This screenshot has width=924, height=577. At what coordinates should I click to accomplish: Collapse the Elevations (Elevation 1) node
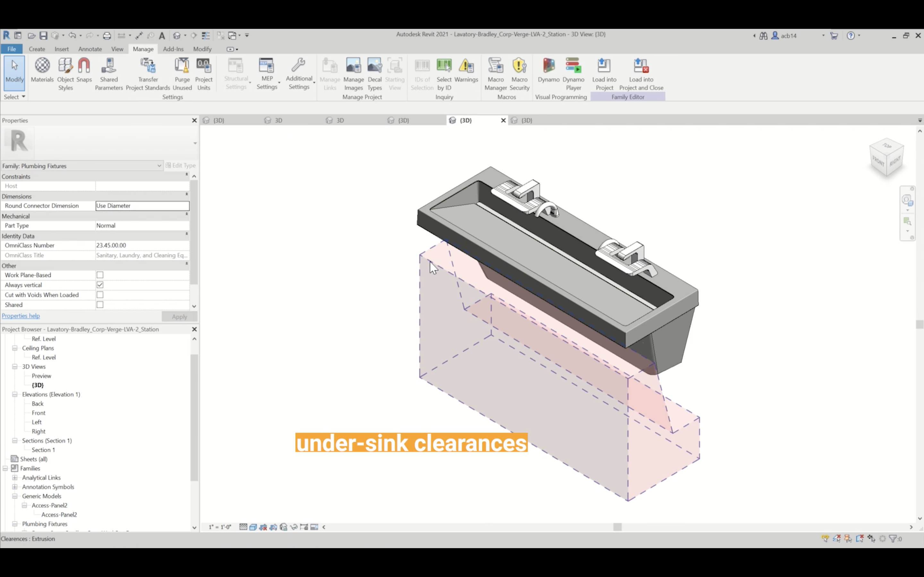pyautogui.click(x=15, y=394)
